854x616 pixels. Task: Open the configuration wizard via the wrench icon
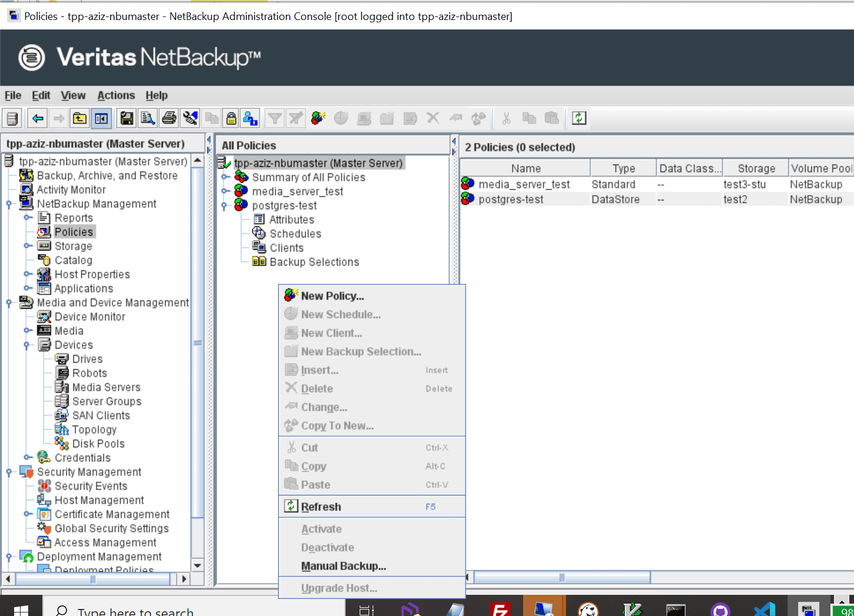(x=190, y=118)
